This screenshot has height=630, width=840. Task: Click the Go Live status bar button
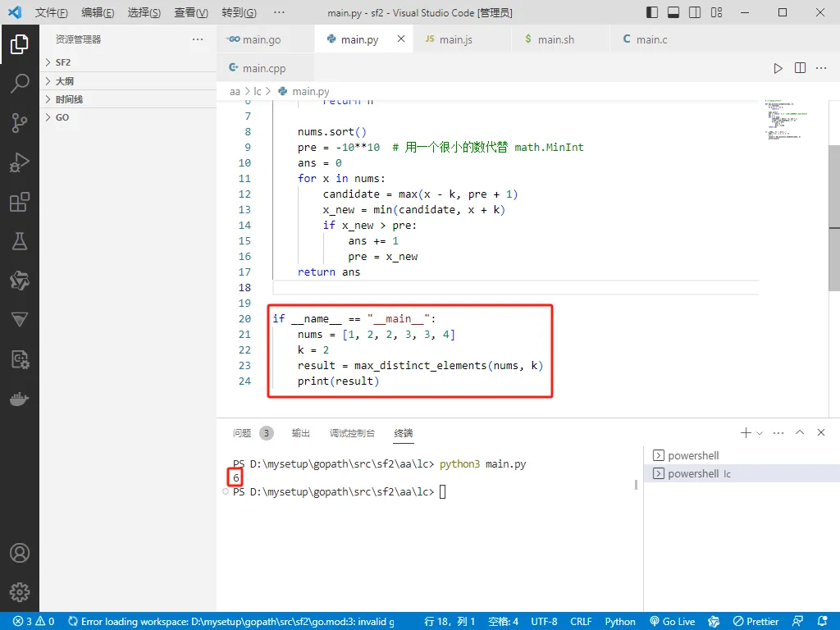[673, 622]
